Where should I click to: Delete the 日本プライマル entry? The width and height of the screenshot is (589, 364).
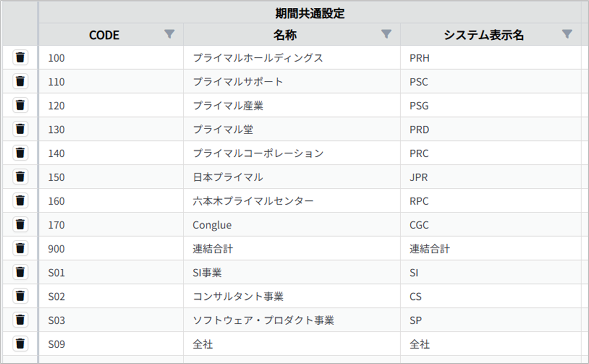(20, 177)
